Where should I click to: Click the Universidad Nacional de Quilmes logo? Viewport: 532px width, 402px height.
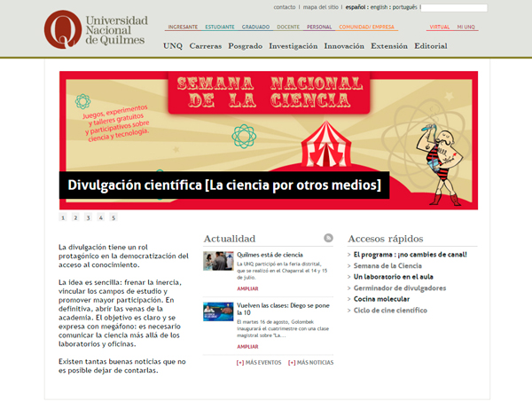[x=96, y=29]
